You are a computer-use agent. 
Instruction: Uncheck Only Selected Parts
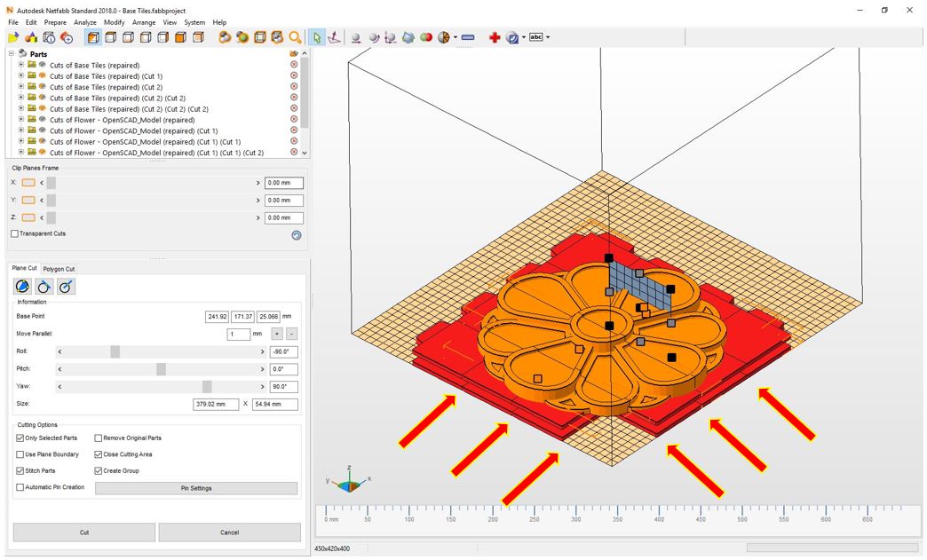tap(20, 438)
